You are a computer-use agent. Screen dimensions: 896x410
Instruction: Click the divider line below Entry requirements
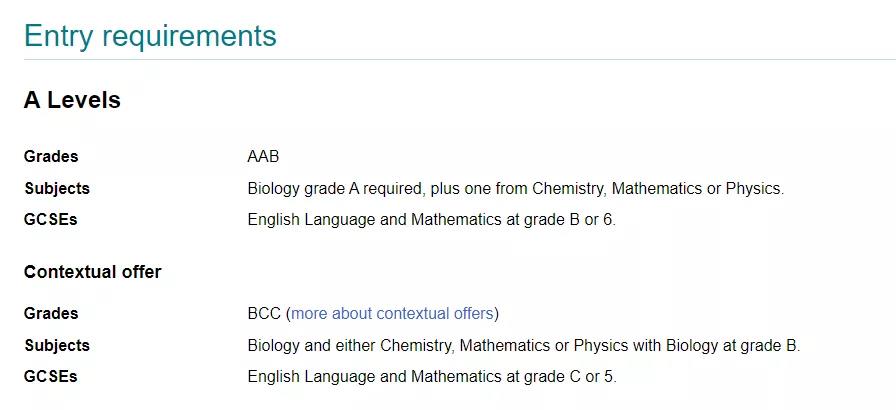coord(448,60)
